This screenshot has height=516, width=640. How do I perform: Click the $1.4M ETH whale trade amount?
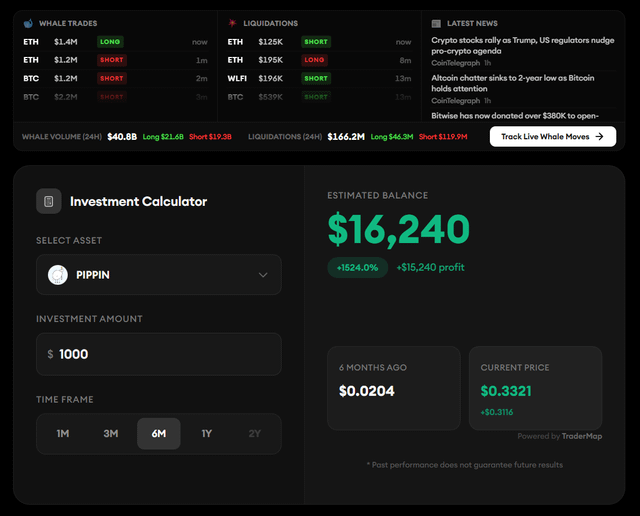tap(66, 42)
